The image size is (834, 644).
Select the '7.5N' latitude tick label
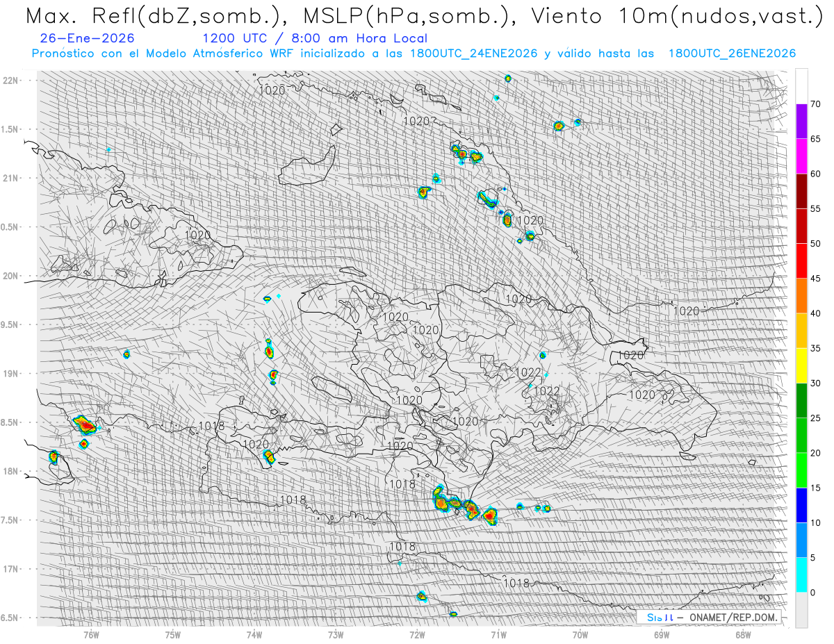click(10, 520)
